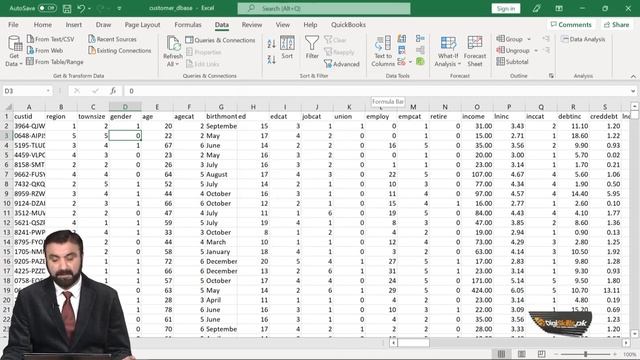Switch to Normal view in status bar
The image size is (640, 360).
(x=501, y=354)
